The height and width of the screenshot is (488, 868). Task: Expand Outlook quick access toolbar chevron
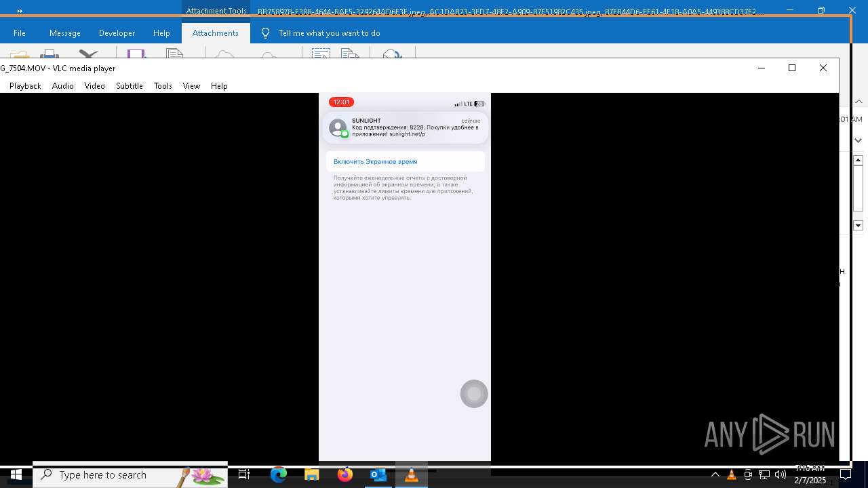(x=20, y=11)
